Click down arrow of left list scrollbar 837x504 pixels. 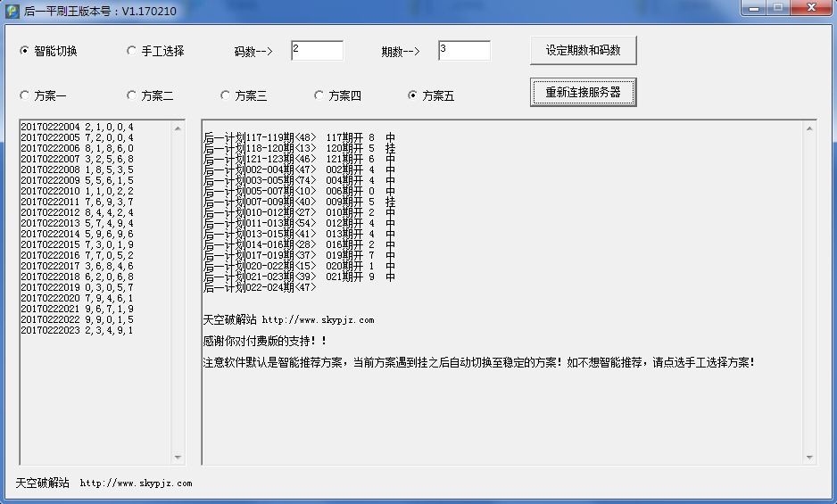178,458
